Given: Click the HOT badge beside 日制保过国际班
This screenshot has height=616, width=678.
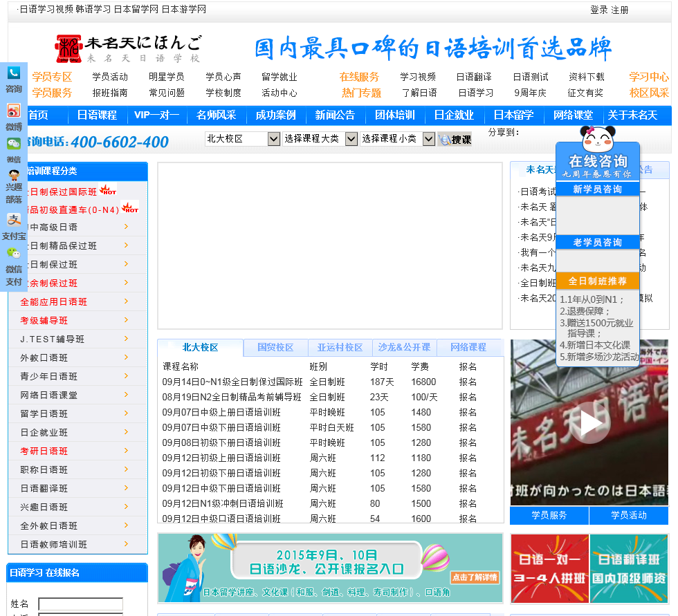Looking at the screenshot, I should coord(108,189).
